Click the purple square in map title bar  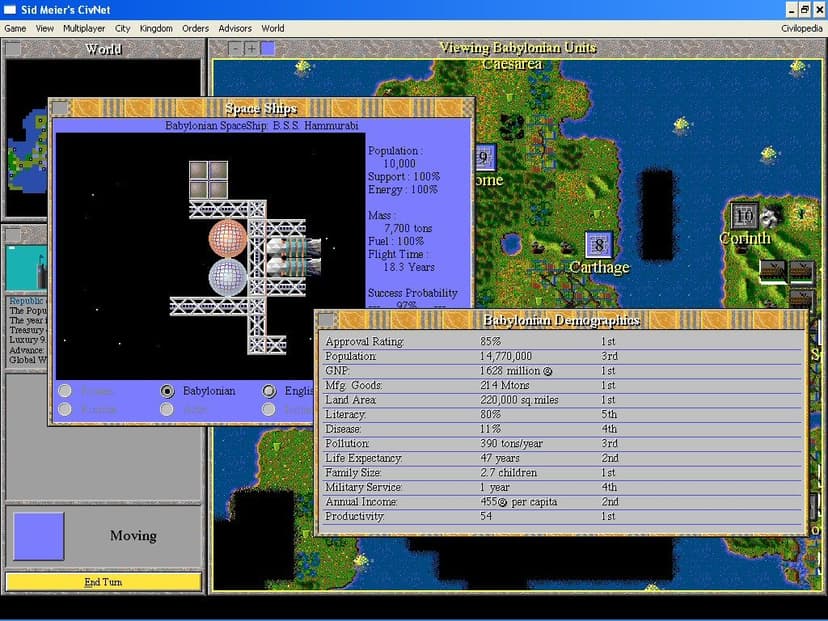(268, 49)
